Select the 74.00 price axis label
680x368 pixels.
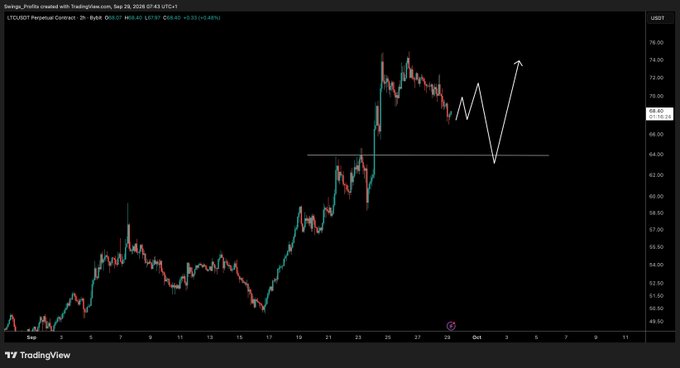pos(656,60)
